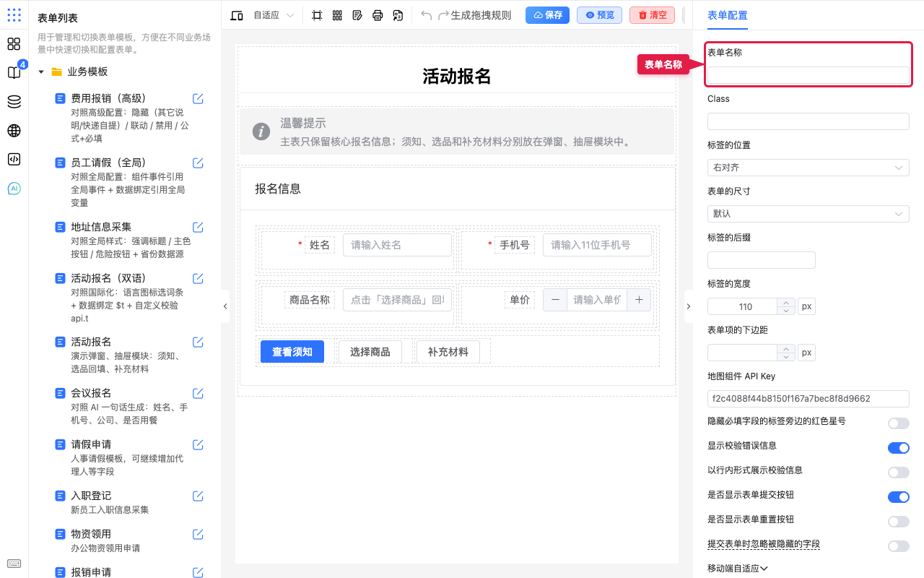Click the 查看须知 button in the form
Image resolution: width=924 pixels, height=578 pixels.
click(x=292, y=352)
